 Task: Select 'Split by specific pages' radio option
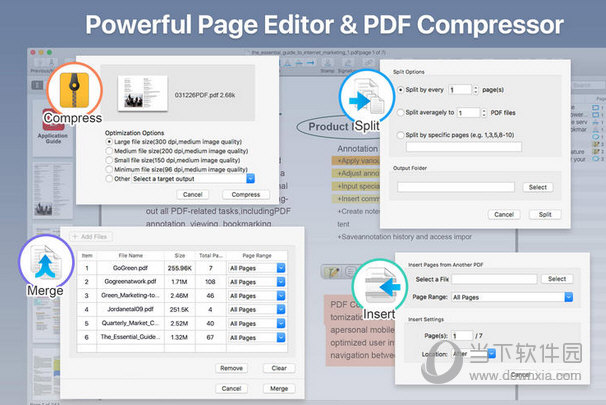(x=401, y=135)
